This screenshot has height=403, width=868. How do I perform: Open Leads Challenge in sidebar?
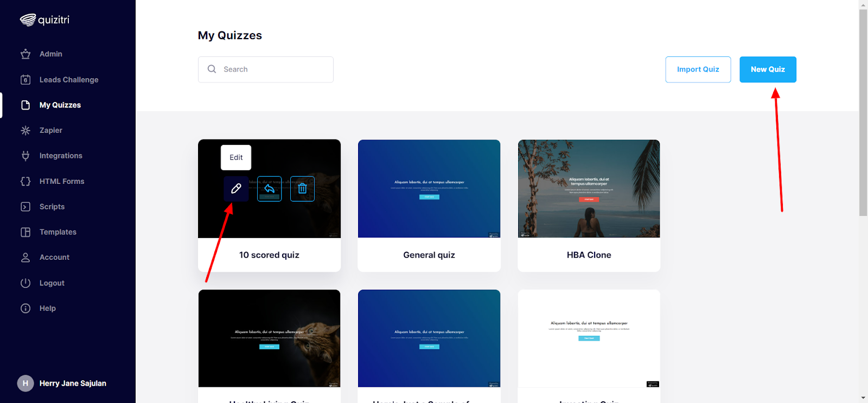click(x=69, y=80)
